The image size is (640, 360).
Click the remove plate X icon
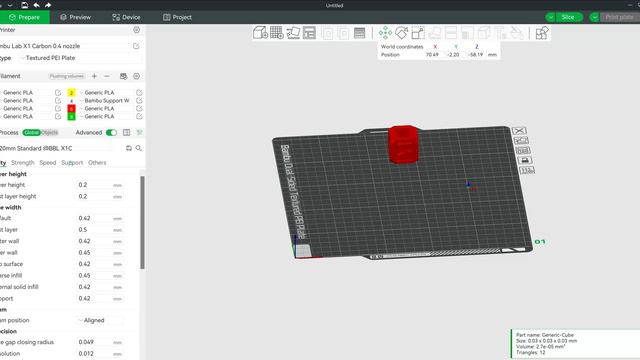(520, 131)
